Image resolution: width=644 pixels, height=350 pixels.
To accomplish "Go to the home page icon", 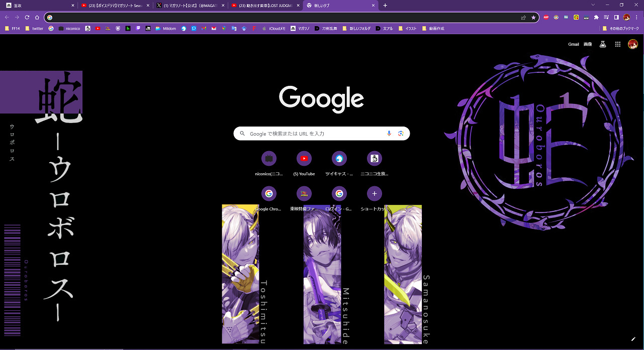I will (37, 17).
